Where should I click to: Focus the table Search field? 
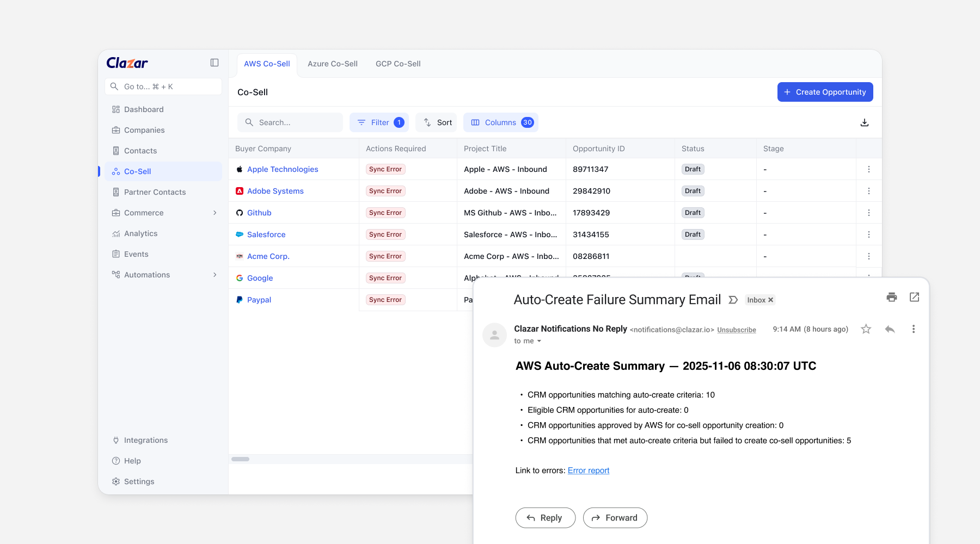click(x=290, y=122)
